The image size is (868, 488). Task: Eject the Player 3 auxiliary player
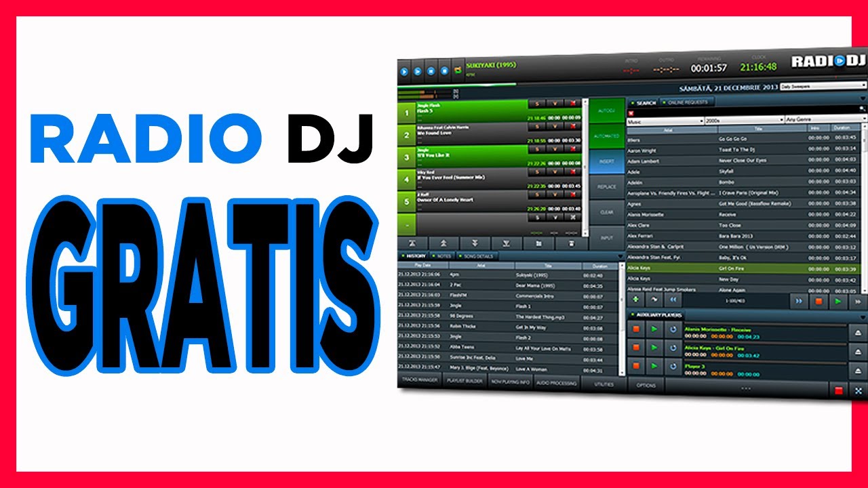(x=858, y=371)
